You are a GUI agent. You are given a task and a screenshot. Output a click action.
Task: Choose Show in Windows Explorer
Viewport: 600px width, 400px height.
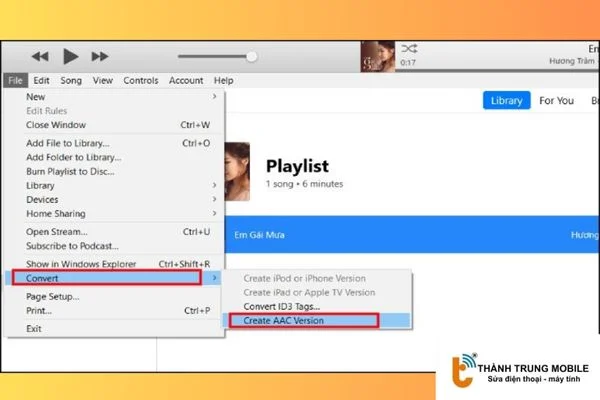114,264
